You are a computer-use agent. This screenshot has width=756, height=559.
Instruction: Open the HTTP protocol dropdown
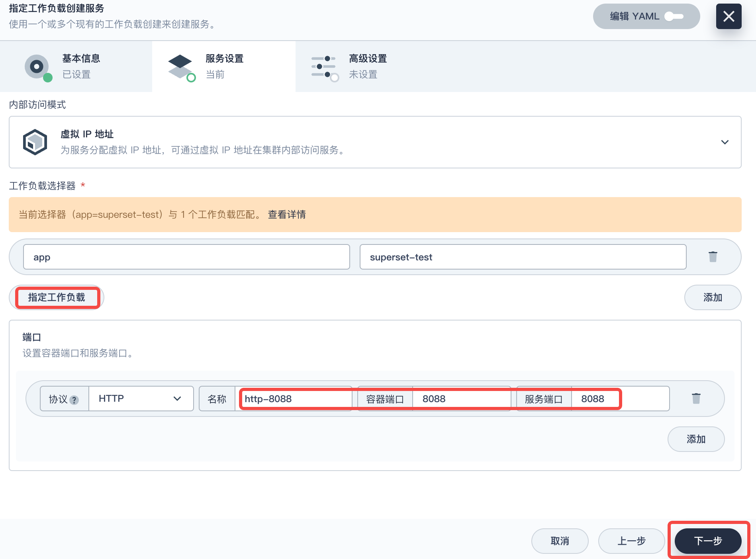(x=140, y=399)
